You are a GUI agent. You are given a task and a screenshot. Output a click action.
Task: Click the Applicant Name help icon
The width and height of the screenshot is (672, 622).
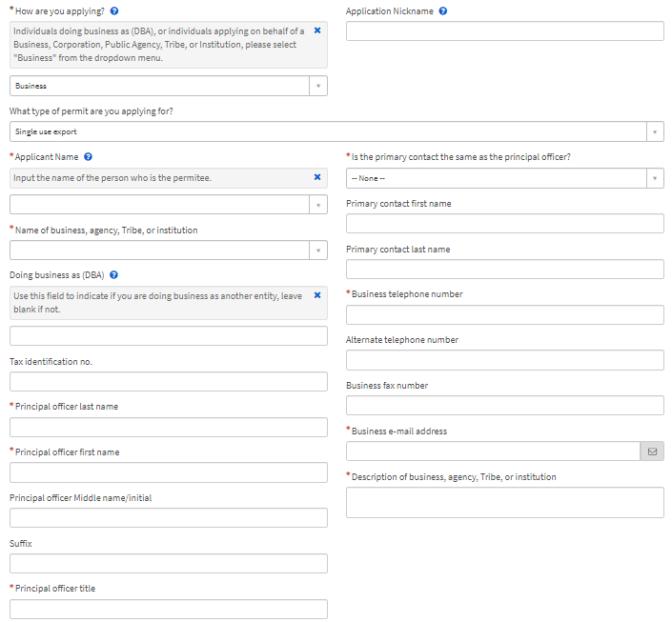coord(88,156)
